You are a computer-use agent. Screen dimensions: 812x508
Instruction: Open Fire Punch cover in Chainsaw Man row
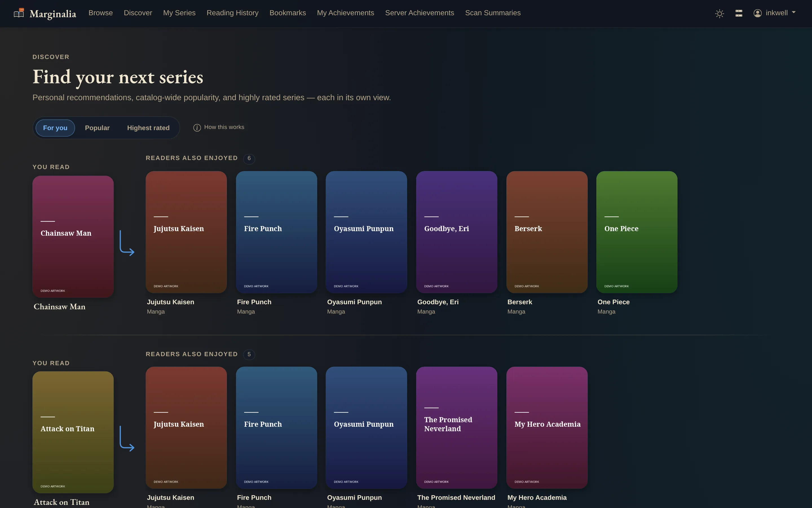click(x=277, y=232)
